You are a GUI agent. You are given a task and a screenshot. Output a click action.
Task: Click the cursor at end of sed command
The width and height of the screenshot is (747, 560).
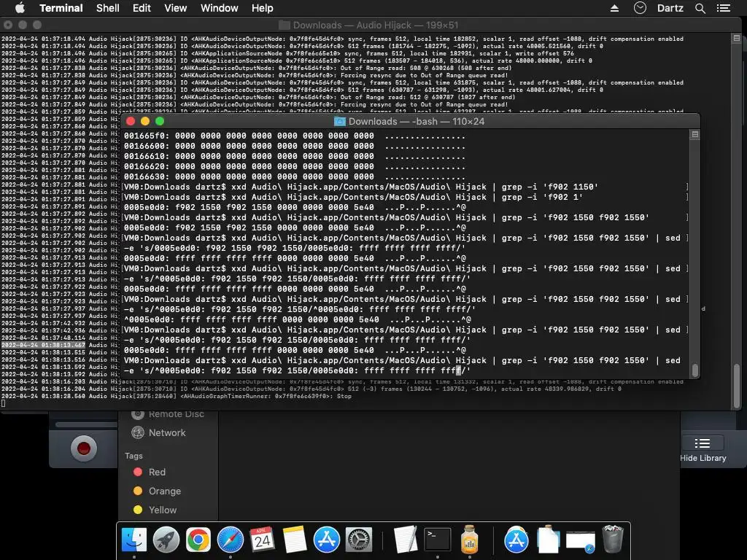tap(459, 370)
